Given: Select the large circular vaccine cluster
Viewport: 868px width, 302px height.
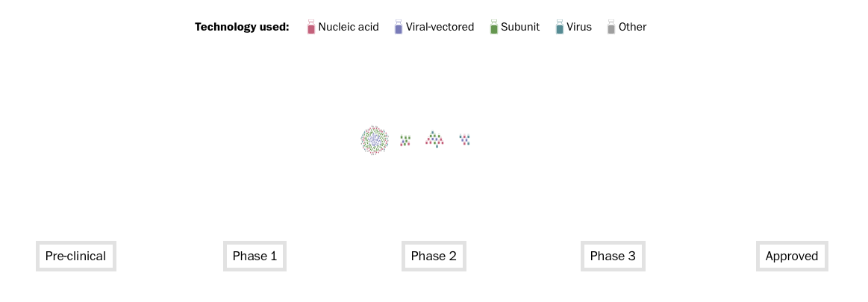Looking at the screenshot, I should pos(375,140).
